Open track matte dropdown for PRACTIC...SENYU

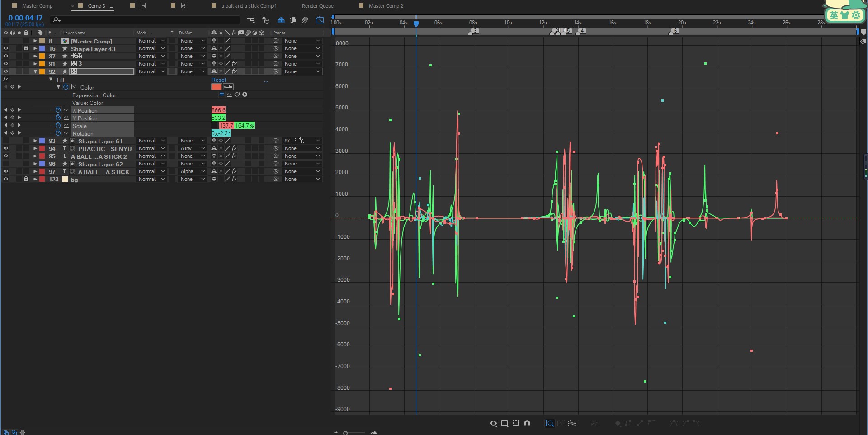click(193, 148)
